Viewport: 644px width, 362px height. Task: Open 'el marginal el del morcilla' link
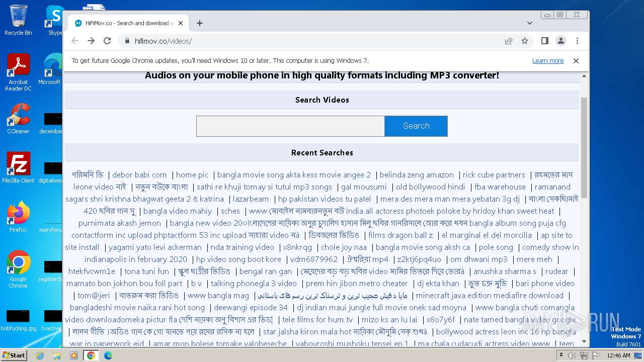point(487,235)
